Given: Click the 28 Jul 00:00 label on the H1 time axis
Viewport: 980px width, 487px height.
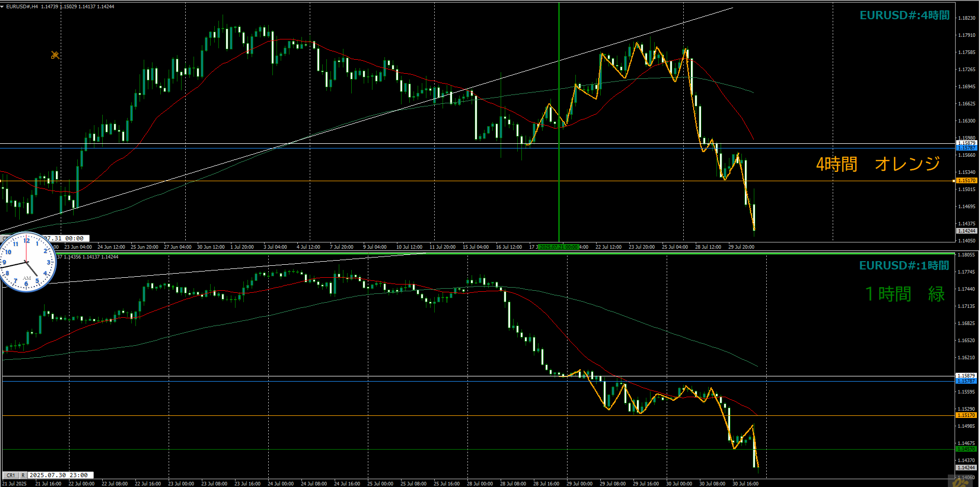Looking at the screenshot, I should tap(480, 484).
